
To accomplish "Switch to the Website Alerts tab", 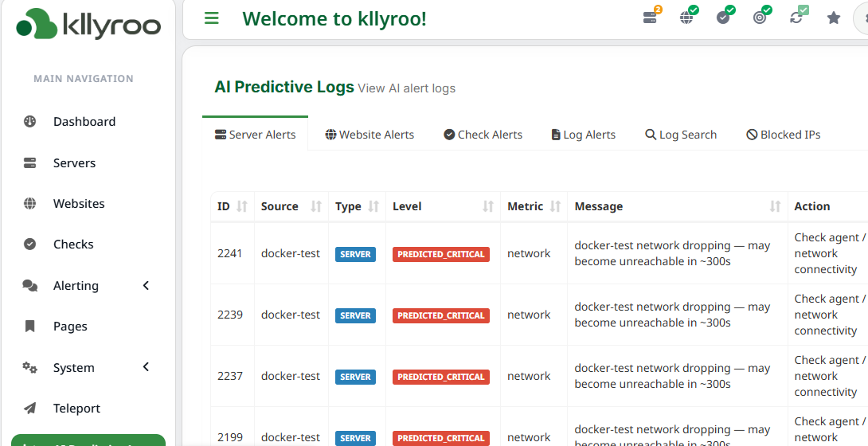I will (x=369, y=135).
